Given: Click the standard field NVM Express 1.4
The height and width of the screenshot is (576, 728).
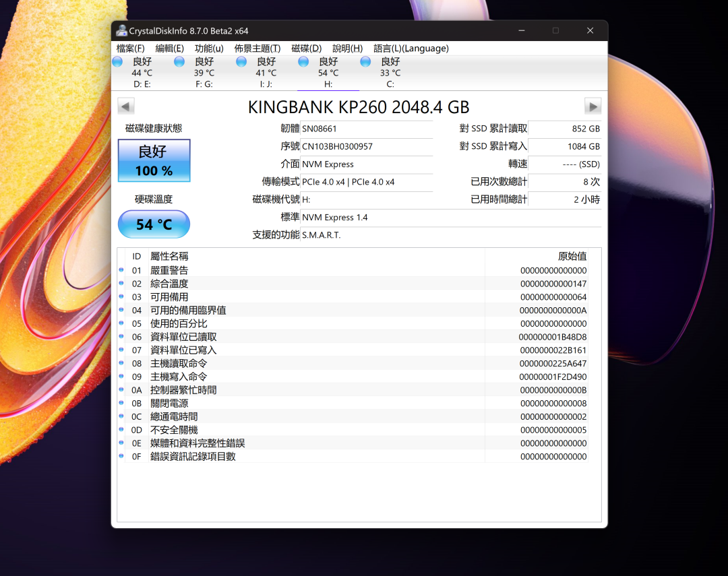Looking at the screenshot, I should (451, 217).
